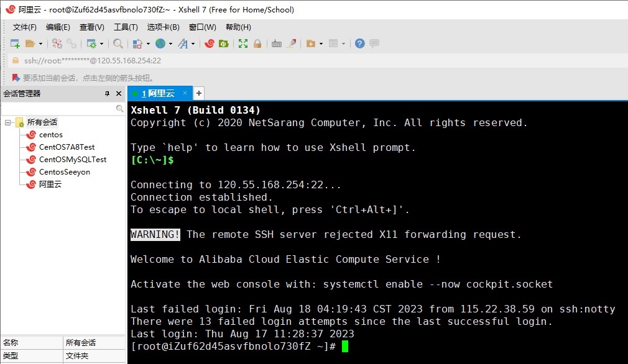Open the 帮助(H) menu
The height and width of the screenshot is (364, 628).
click(238, 27)
